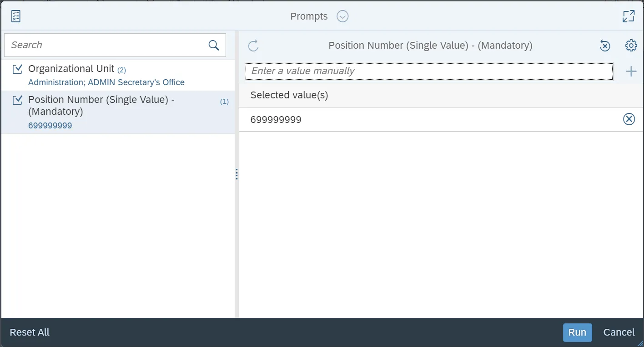Toggle the Organizational Unit checkbox
The image size is (644, 347).
pos(18,69)
